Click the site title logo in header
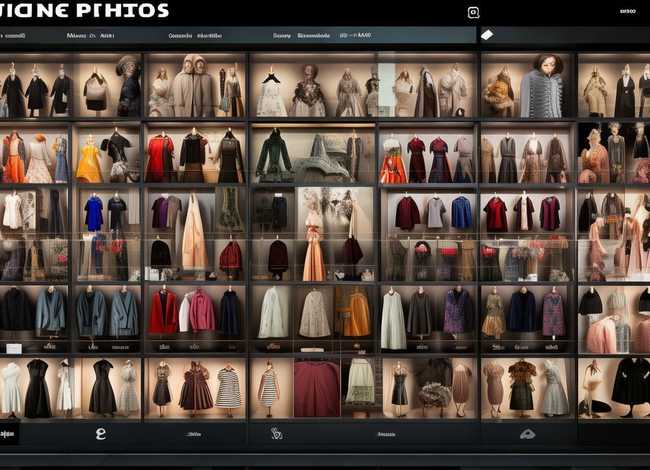This screenshot has width=650, height=470. tap(85, 11)
